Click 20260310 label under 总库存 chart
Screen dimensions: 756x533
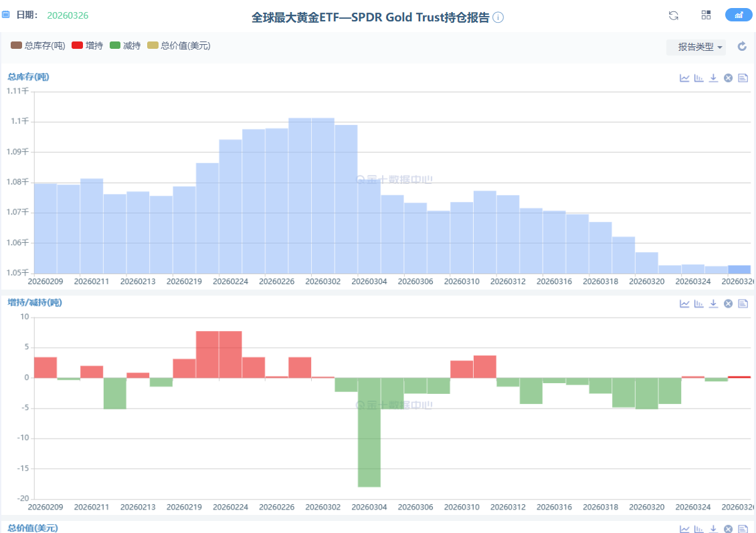pos(462,282)
